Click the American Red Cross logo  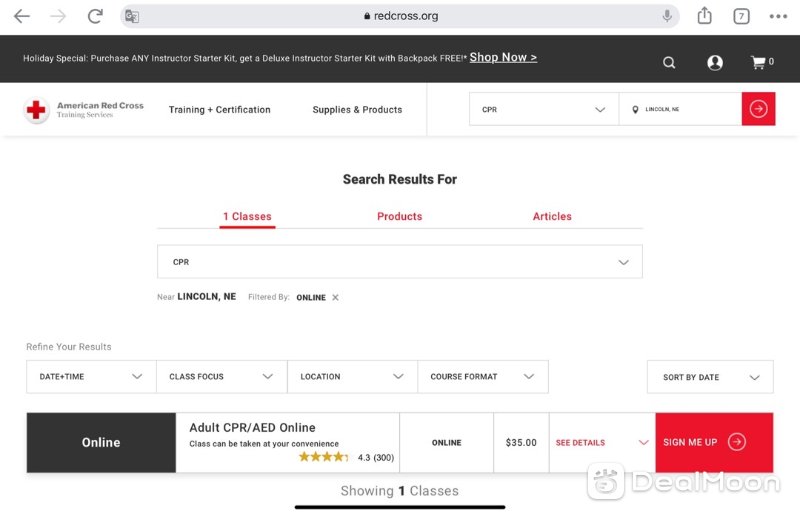(84, 110)
